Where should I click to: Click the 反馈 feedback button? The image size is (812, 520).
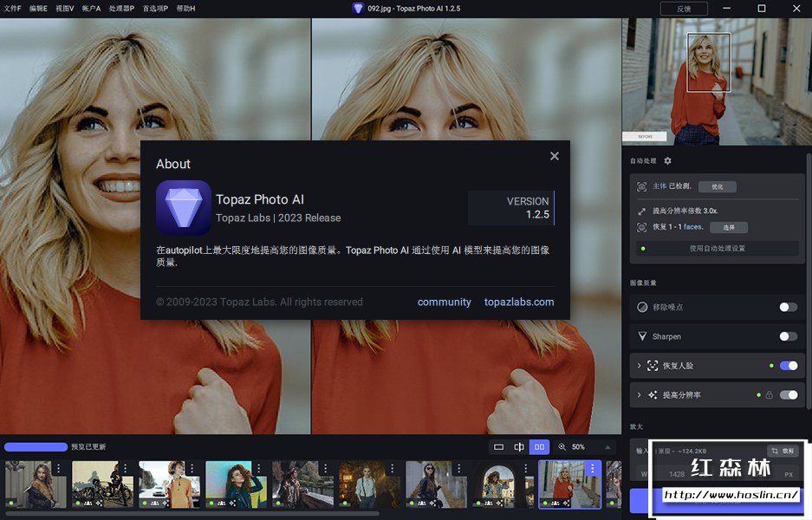click(684, 9)
